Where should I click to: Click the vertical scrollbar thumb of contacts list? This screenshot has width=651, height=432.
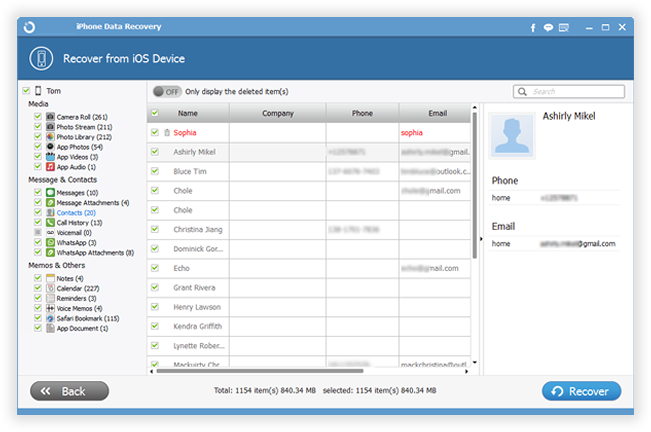tap(475, 185)
